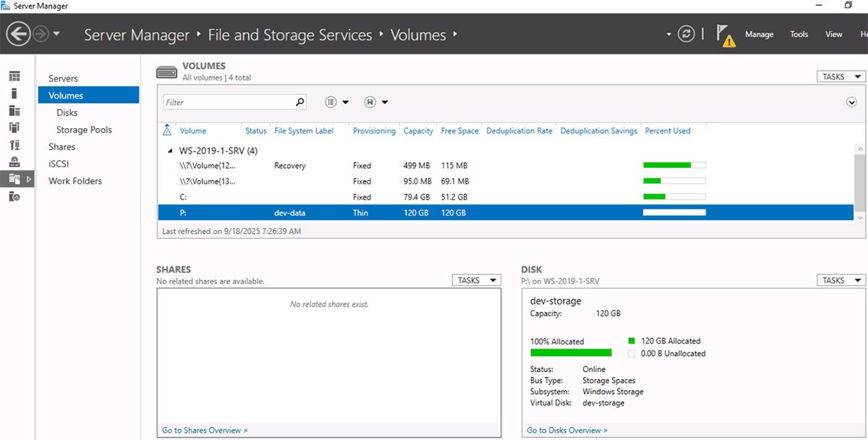Click the Local Server icon in the left rail
868x440 pixels.
tap(14, 93)
